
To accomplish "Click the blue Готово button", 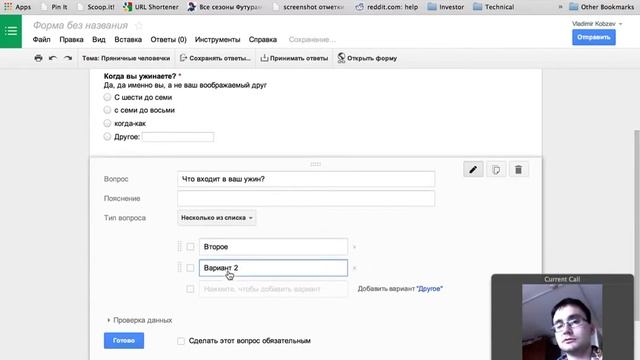I will pos(124,340).
